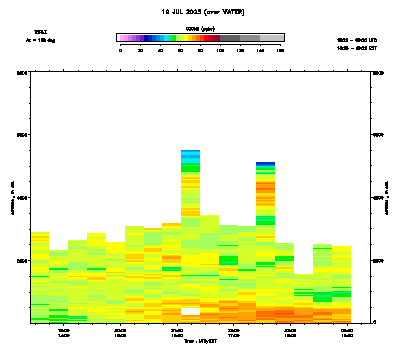400x360 pixels.
Task: Click the last time tick label on the x-axis
Action: click(347, 333)
